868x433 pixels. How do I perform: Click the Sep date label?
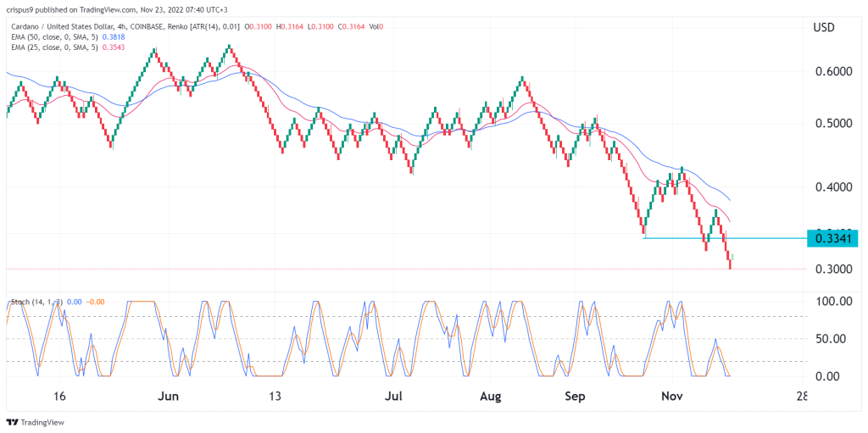576,397
